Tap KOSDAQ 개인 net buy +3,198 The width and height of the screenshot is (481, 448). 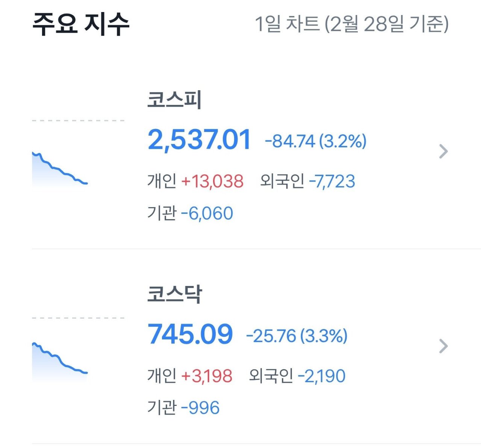click(207, 376)
